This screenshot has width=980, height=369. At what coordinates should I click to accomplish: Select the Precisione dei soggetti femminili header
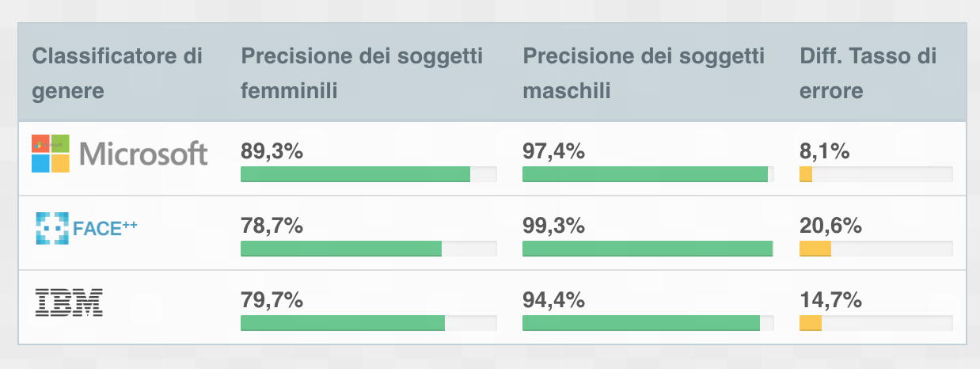(362, 74)
